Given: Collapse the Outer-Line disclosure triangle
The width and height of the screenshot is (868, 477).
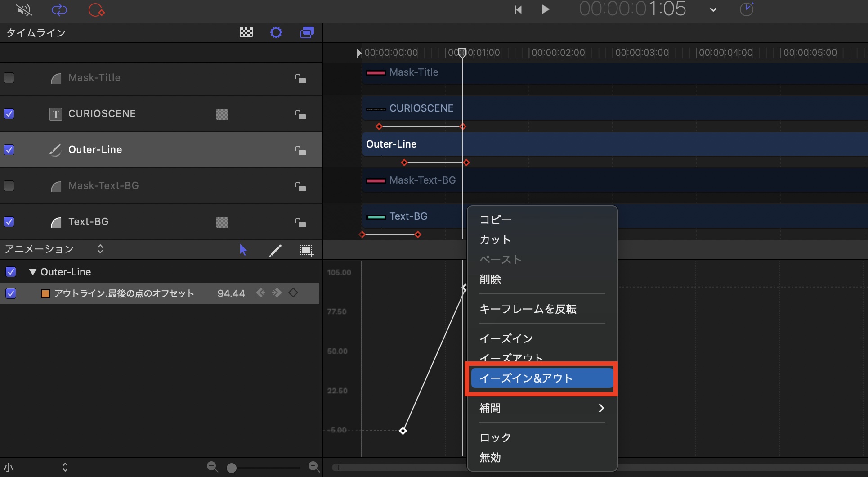Looking at the screenshot, I should click(x=32, y=272).
